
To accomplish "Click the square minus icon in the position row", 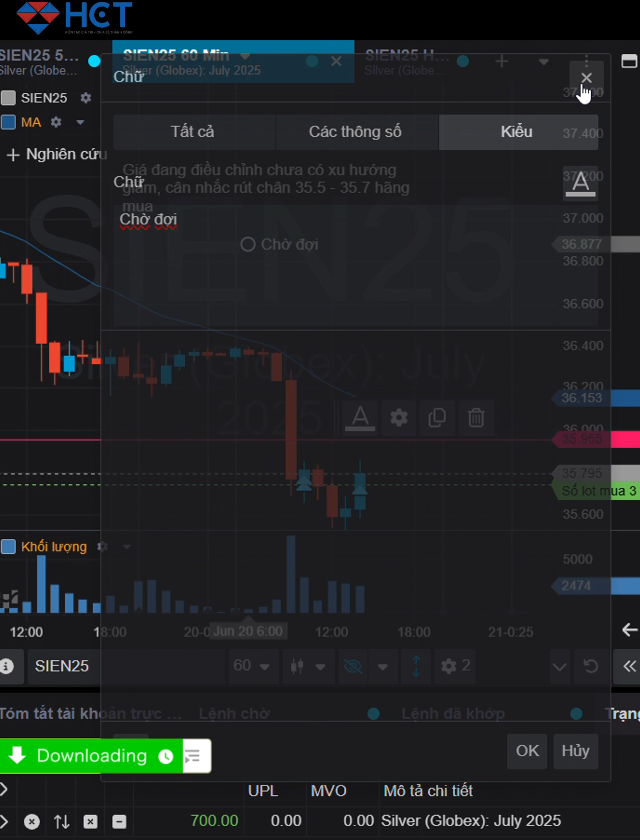I will pyautogui.click(x=119, y=822).
